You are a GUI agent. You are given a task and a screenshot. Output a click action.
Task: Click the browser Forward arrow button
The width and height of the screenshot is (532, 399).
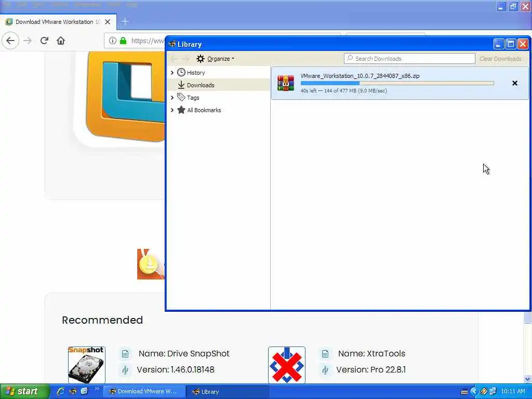[x=28, y=41]
